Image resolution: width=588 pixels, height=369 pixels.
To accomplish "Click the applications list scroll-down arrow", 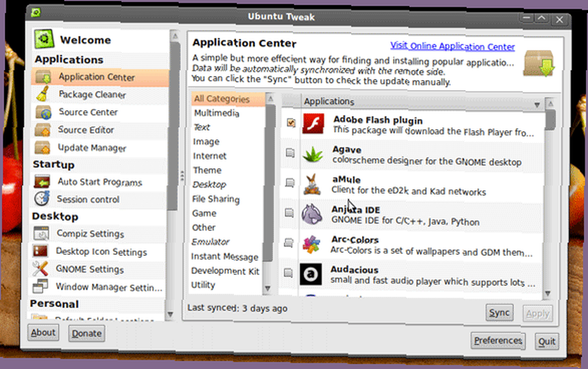I will coord(547,294).
